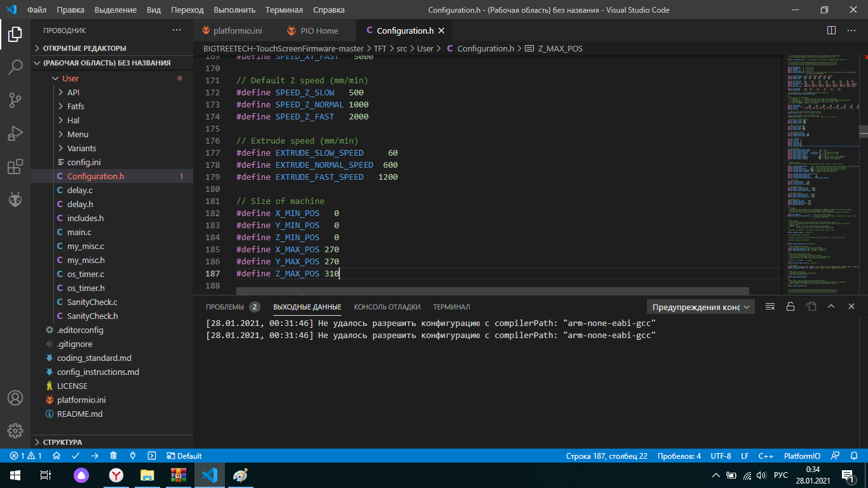Toggle output scroll lock icon
Viewport: 868px width, 488px height.
point(790,306)
